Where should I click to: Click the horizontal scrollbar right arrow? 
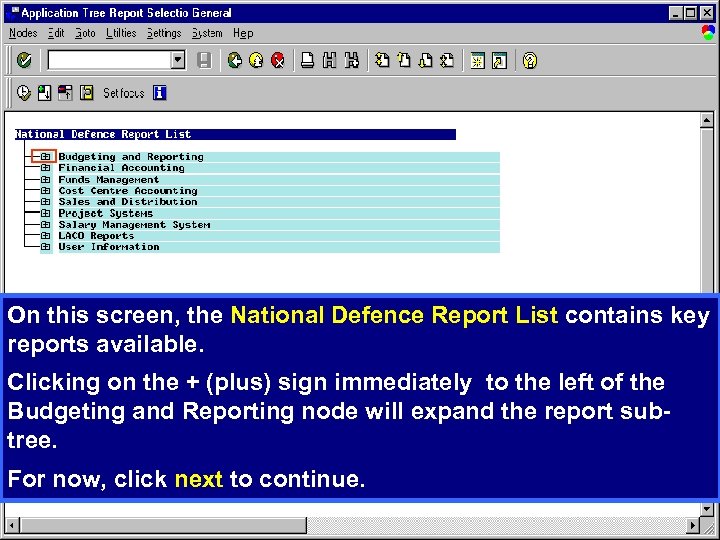pyautogui.click(x=693, y=524)
